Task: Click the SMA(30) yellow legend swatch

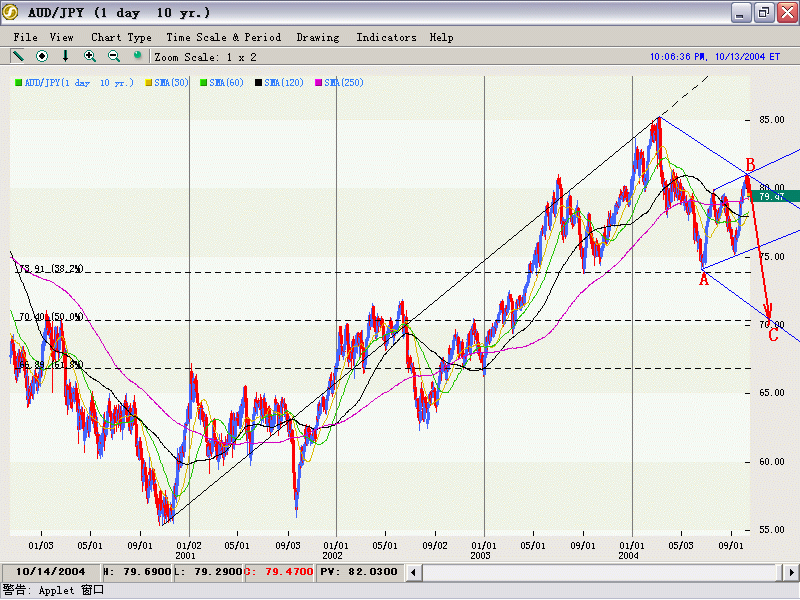Action: pyautogui.click(x=150, y=82)
